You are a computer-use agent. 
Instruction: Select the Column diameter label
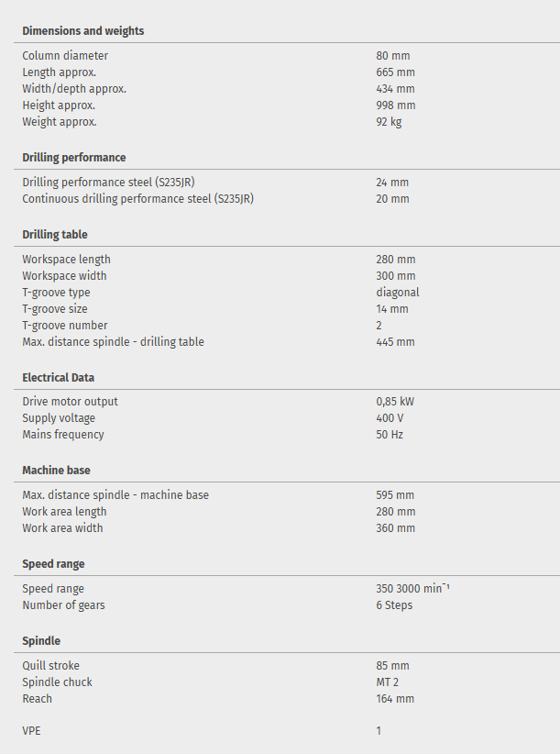pos(65,56)
